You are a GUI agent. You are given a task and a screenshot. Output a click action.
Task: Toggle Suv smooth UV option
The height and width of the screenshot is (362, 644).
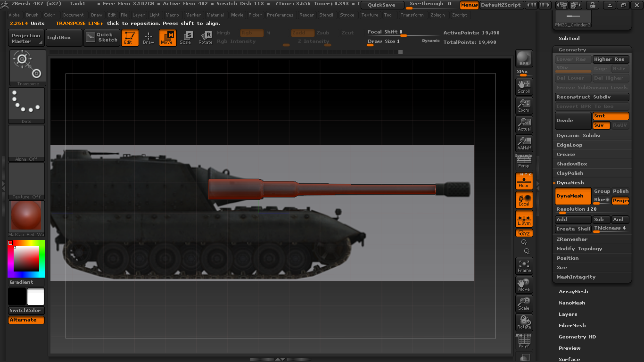[602, 125]
